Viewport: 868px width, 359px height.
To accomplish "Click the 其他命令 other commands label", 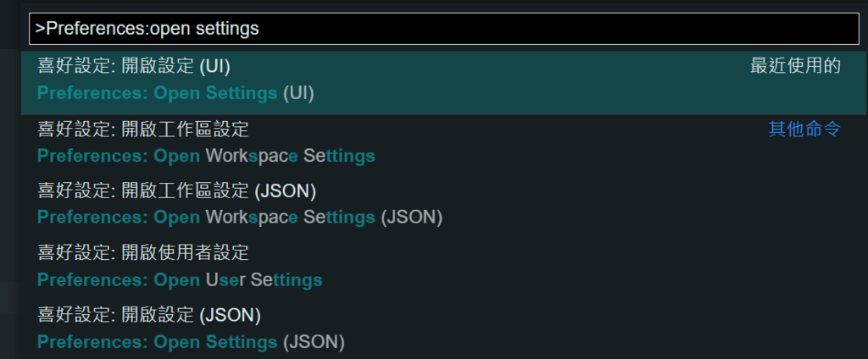I will coord(804,130).
